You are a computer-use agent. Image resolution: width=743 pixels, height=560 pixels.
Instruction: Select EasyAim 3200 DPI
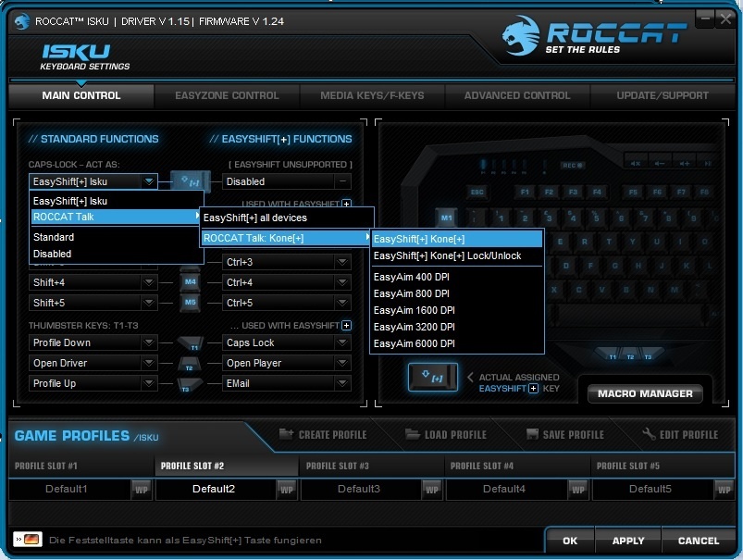tap(457, 327)
